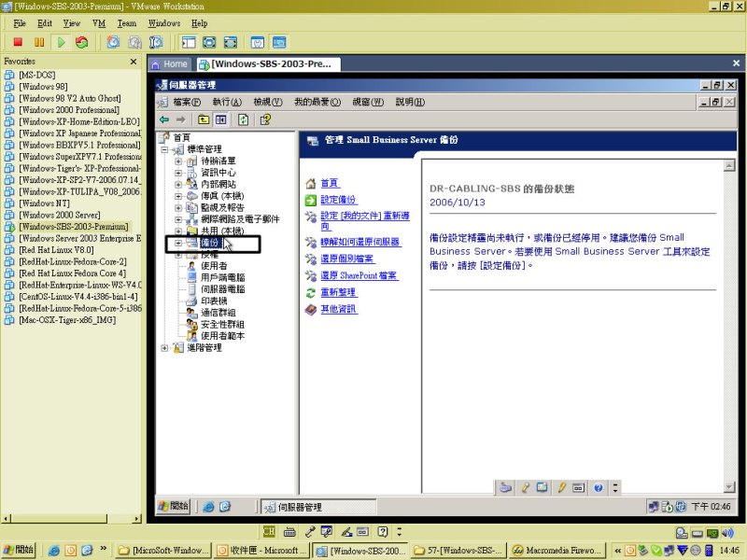This screenshot has width=747, height=560.
Task: Expand the 監視及報告 tree node
Action: 177,207
